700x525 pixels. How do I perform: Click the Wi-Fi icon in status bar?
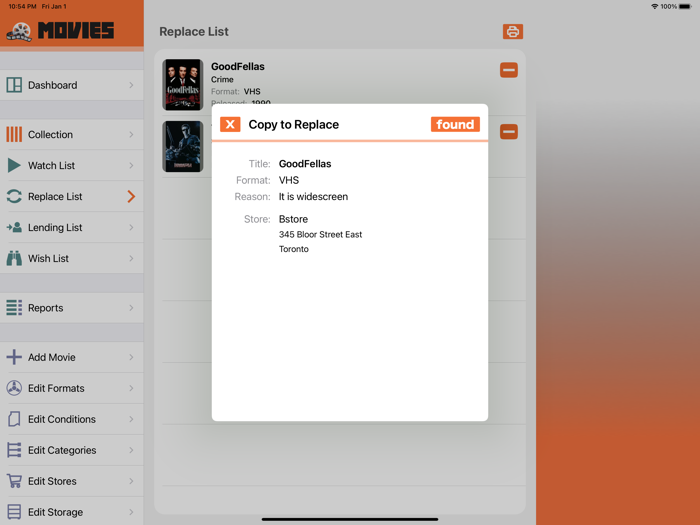(x=654, y=6)
